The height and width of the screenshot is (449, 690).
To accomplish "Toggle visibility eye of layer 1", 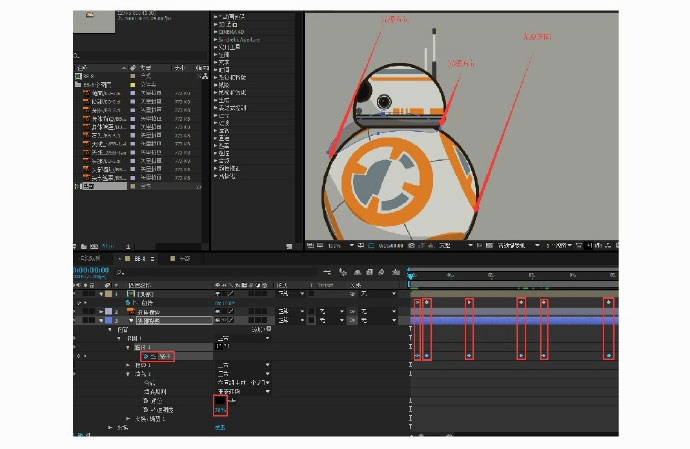I will tap(76, 294).
